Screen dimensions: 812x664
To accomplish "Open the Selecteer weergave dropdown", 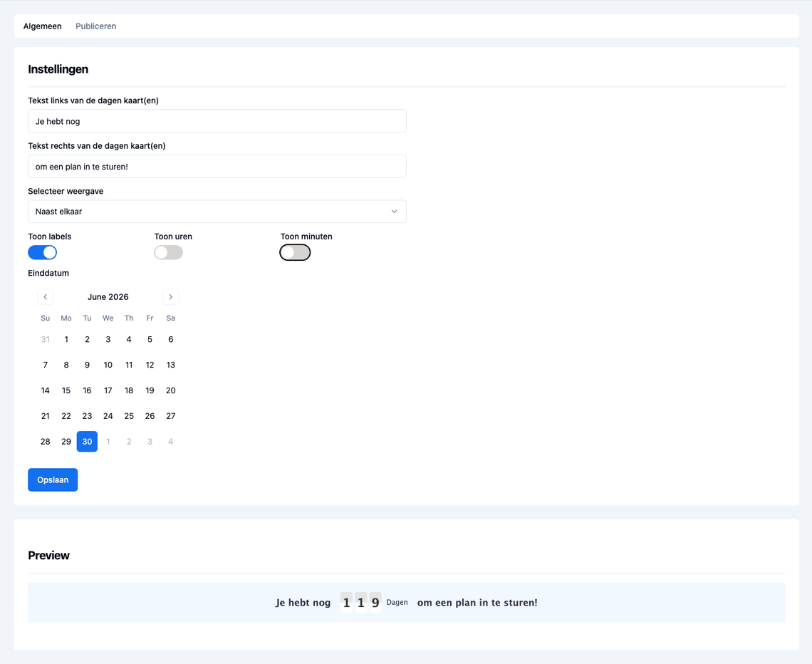I will point(217,212).
